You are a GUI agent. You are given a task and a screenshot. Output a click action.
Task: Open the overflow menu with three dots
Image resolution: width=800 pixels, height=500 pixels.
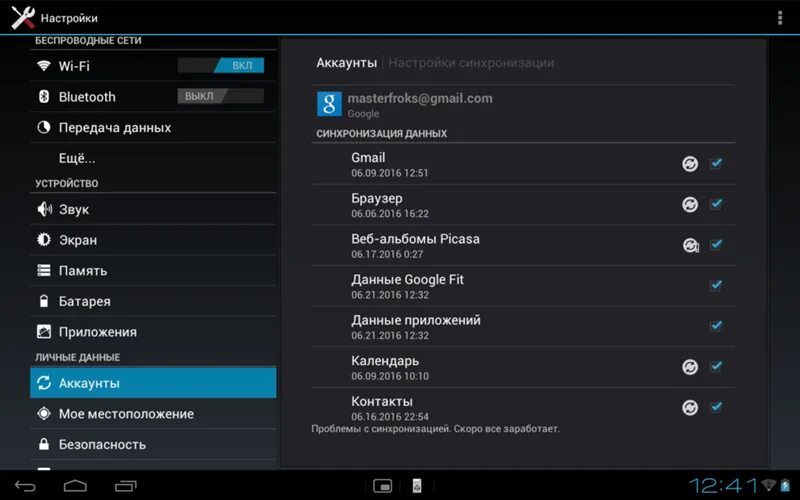click(780, 18)
